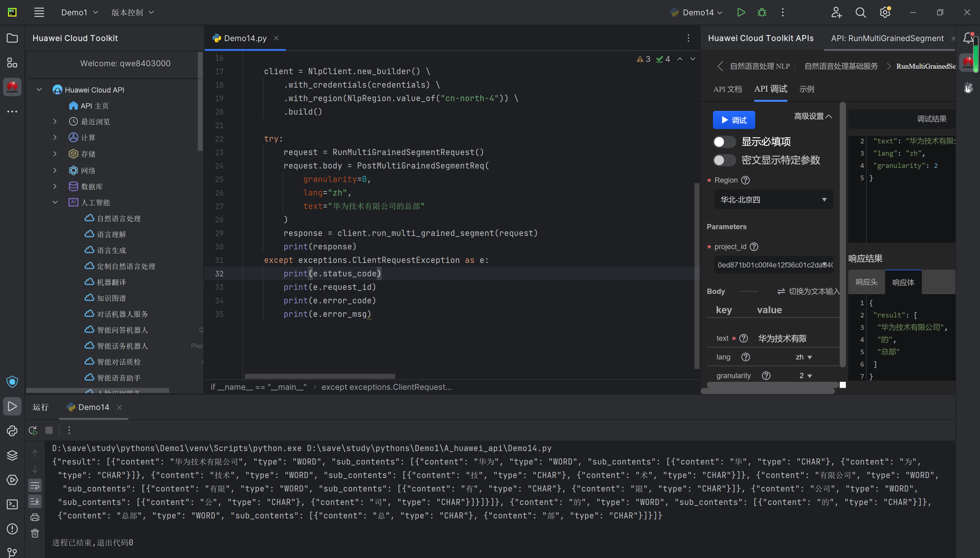Clear run output with trash icon

[35, 533]
